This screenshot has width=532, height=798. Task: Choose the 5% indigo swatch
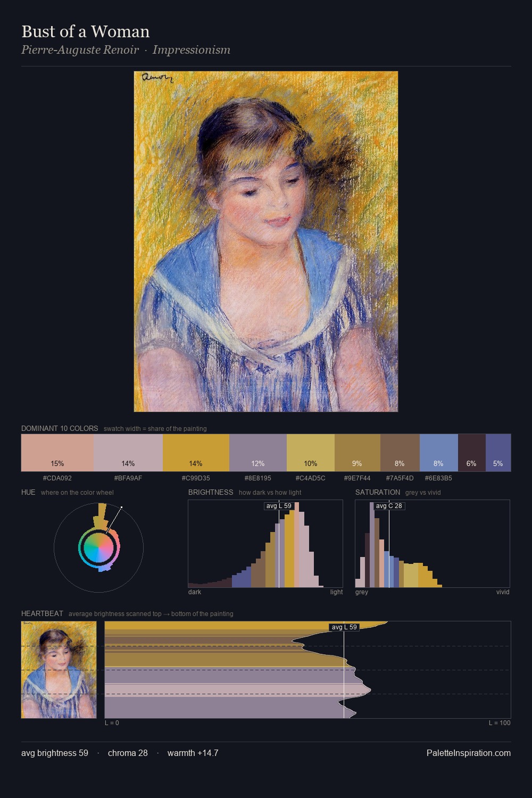point(498,453)
